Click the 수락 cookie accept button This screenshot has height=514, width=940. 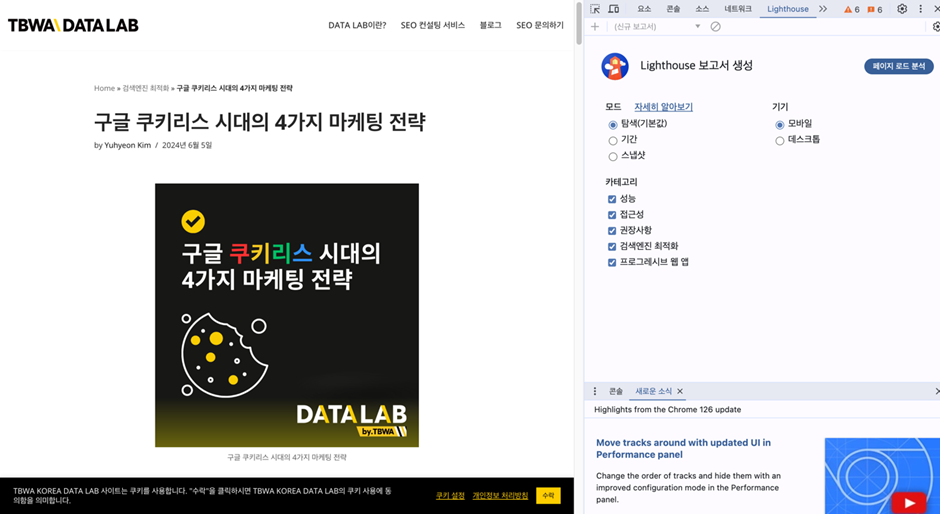point(548,495)
